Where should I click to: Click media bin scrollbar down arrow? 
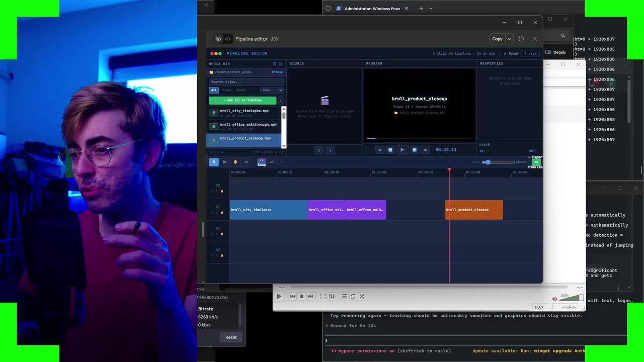284,146
